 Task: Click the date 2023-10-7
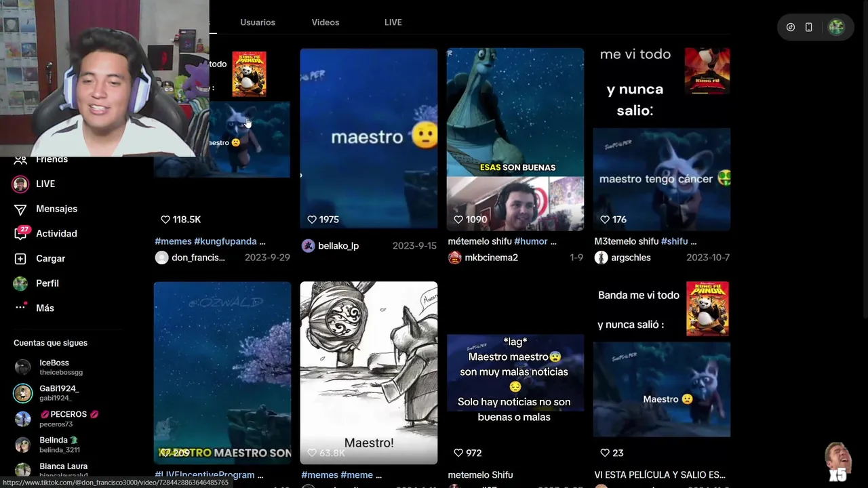click(708, 258)
